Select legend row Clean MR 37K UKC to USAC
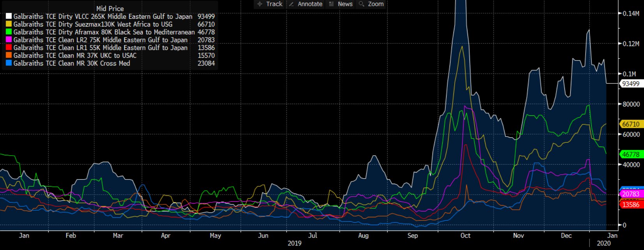The width and height of the screenshot is (644, 250). coord(110,55)
